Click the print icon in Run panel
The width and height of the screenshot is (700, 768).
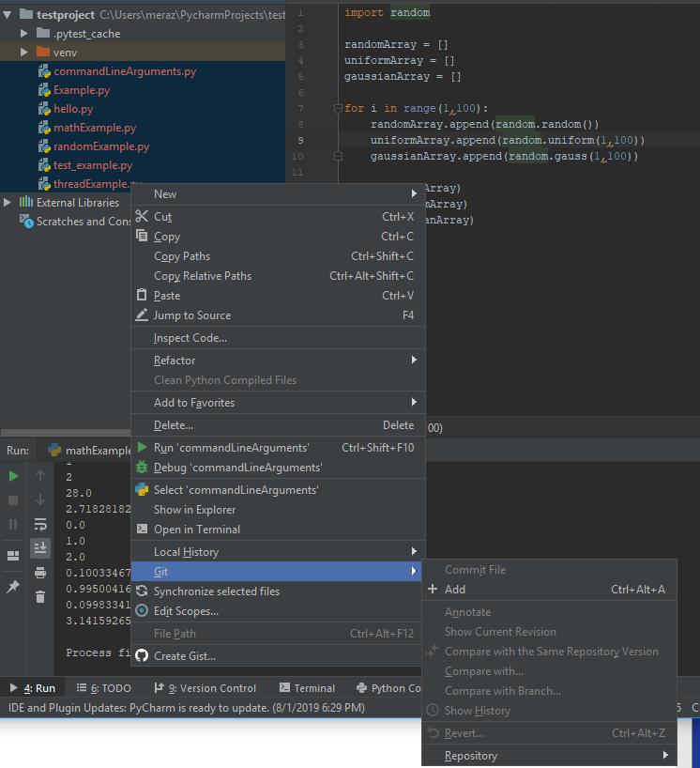point(40,573)
